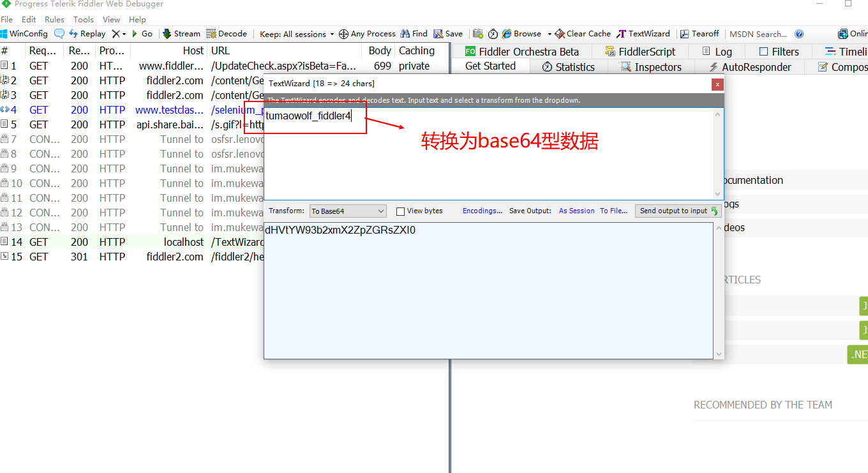868x473 pixels.
Task: Open the Help menu
Action: [137, 19]
